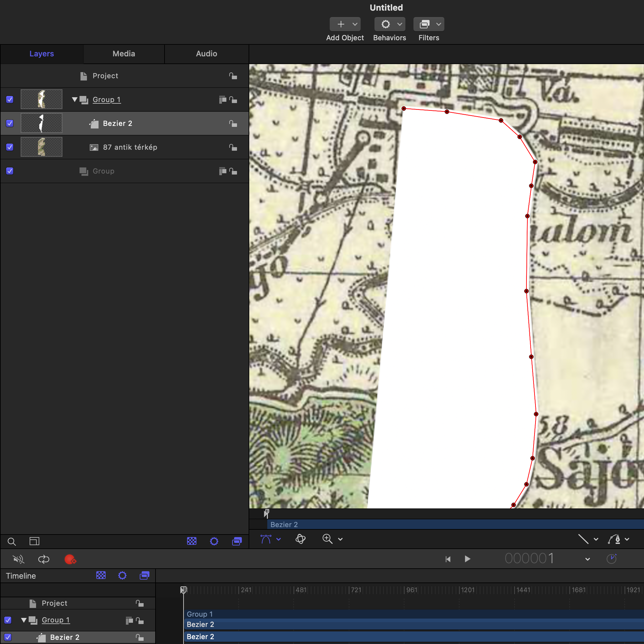Viewport: 644px width, 644px height.
Task: Click the Filters icon in toolbar
Action: [425, 24]
